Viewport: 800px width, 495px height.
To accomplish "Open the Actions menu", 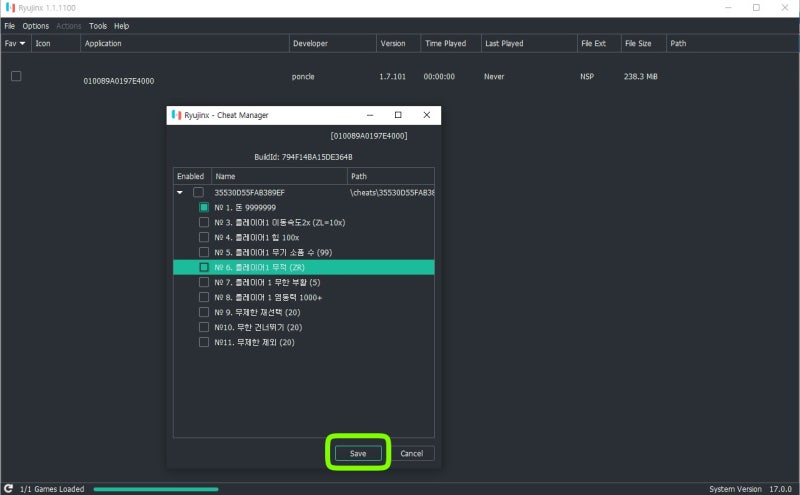I will point(68,26).
